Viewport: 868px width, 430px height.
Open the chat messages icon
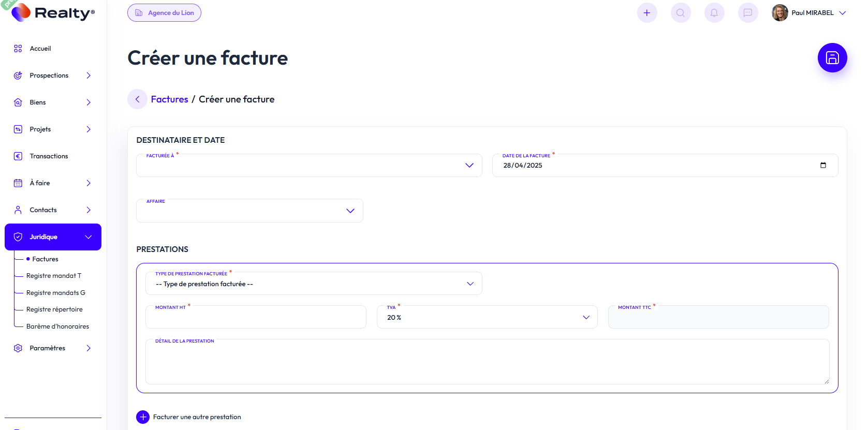coord(748,13)
